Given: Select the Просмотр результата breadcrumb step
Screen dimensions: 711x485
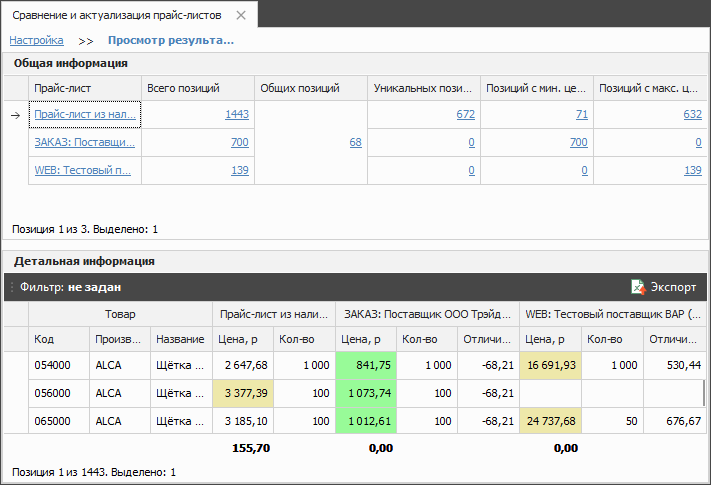Looking at the screenshot, I should (171, 40).
